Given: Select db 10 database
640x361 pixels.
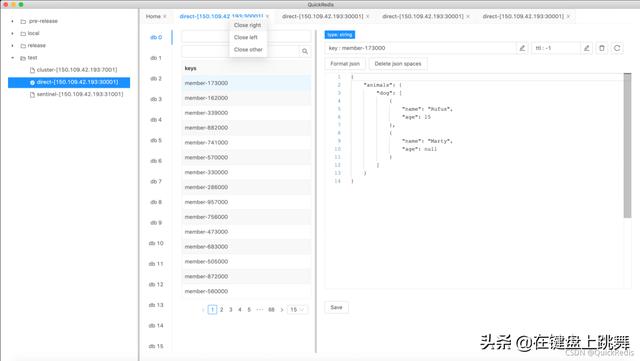Looking at the screenshot, I should 156,243.
